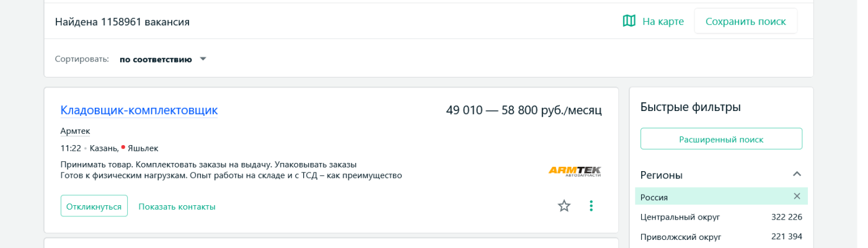
Task: Click the Armtek company logo
Action: [x=575, y=170]
